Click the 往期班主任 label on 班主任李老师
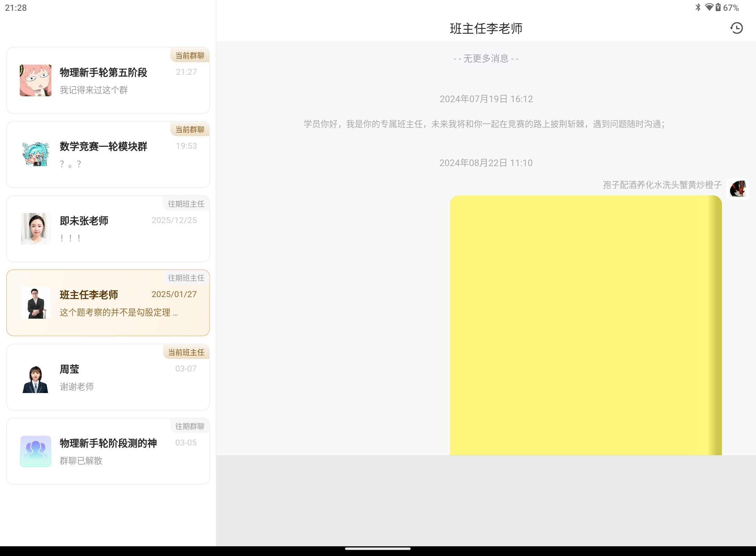Viewport: 756px width, 556px height. click(186, 278)
